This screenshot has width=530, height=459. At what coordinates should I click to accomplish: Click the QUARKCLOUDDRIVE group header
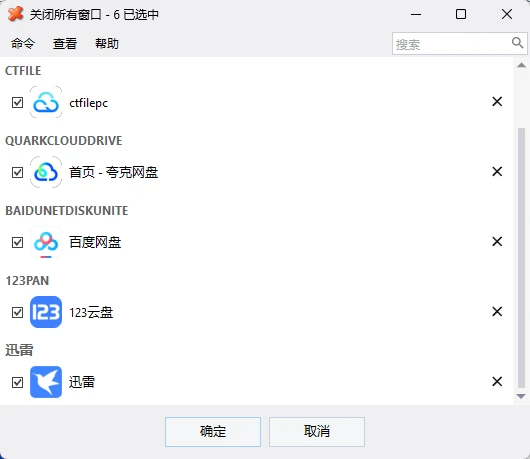64,141
